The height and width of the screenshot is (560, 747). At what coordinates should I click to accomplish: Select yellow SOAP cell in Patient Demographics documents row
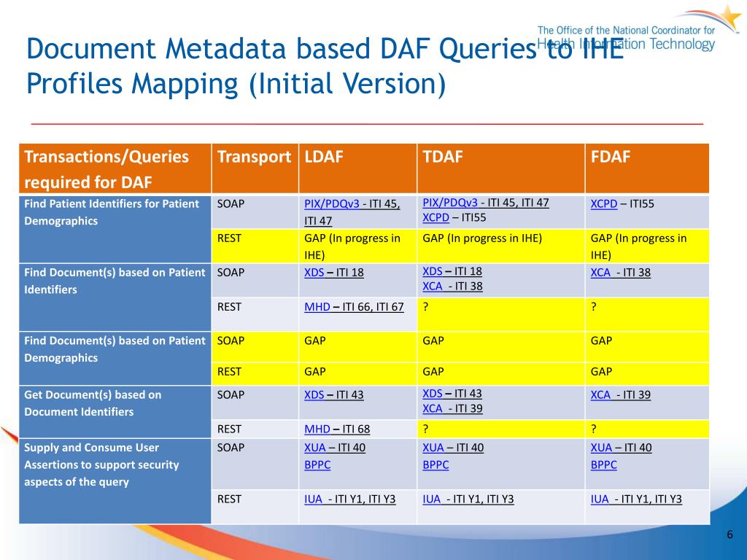click(255, 347)
